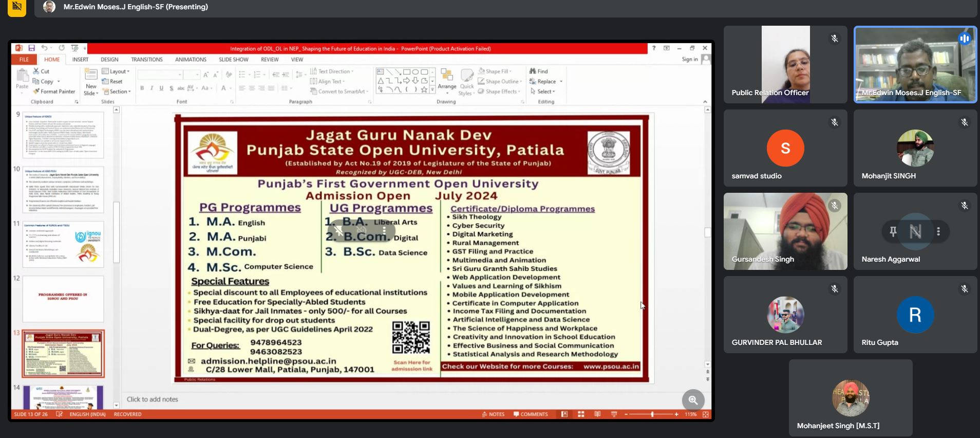Collapse the ribbon with the chevron

click(705, 102)
